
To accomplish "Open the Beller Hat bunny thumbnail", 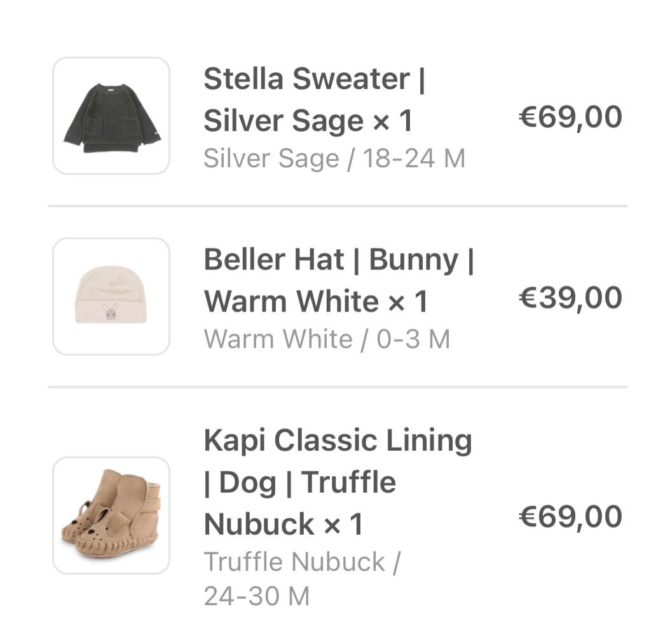I will point(111,296).
